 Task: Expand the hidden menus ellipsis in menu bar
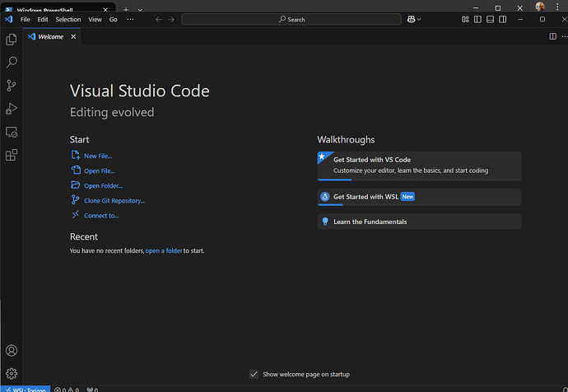click(130, 19)
